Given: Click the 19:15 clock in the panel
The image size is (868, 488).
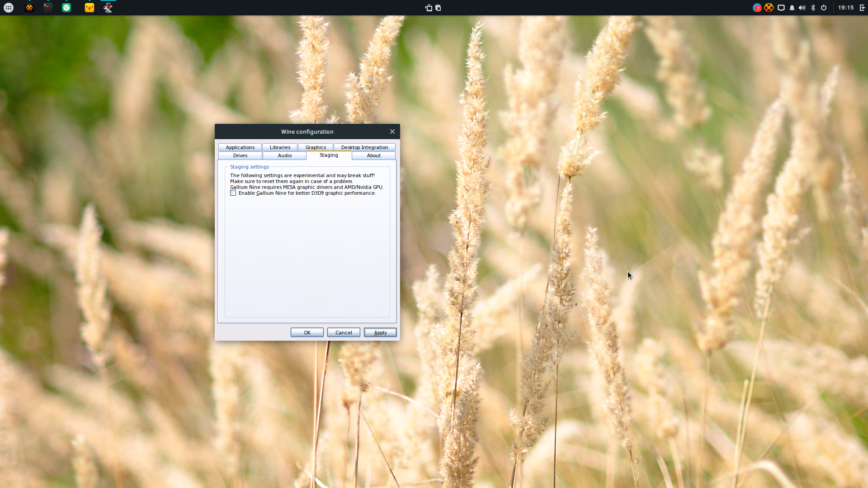Looking at the screenshot, I should (846, 8).
